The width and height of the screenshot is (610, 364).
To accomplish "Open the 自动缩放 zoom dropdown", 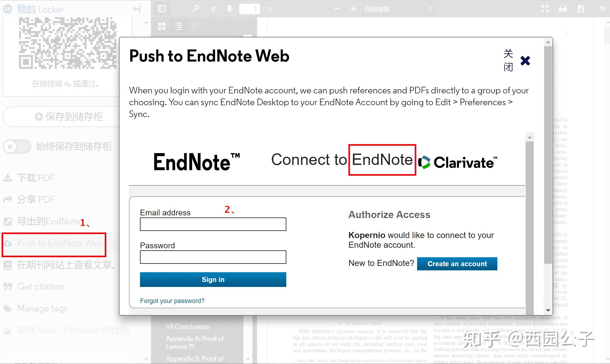I will pyautogui.click(x=399, y=9).
